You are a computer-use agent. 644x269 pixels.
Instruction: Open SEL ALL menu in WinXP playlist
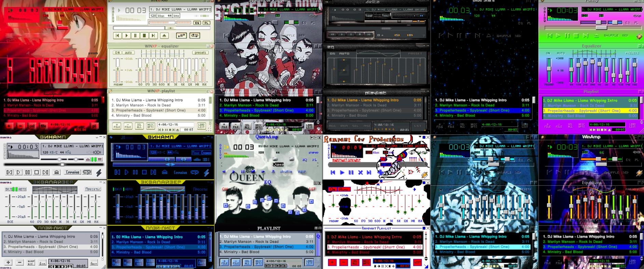(139, 126)
